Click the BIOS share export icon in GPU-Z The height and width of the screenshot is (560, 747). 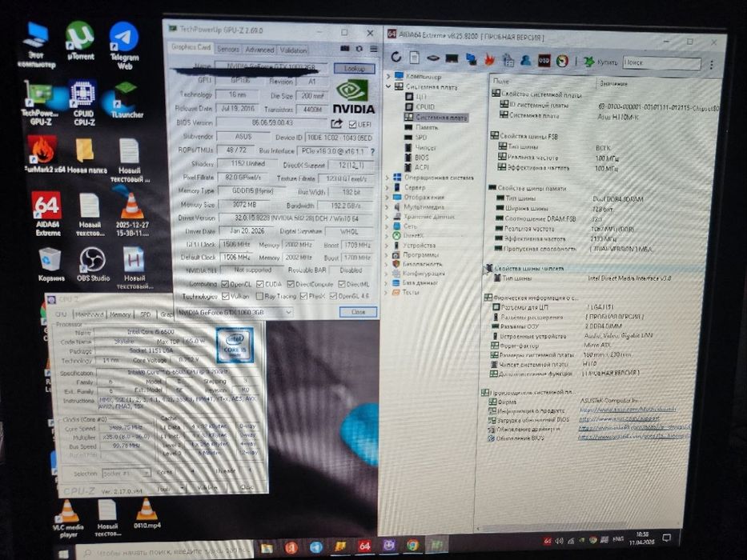click(x=336, y=124)
